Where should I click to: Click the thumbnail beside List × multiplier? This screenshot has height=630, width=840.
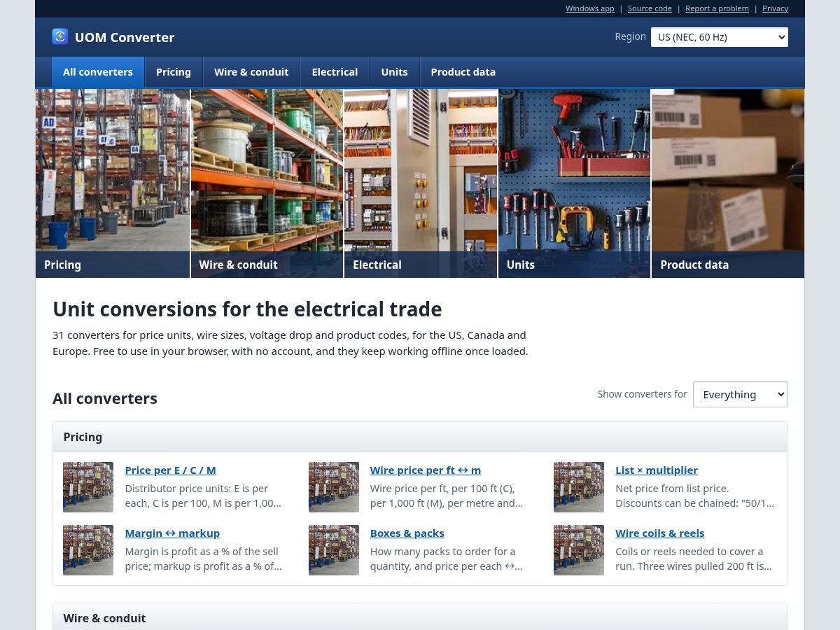tap(579, 487)
